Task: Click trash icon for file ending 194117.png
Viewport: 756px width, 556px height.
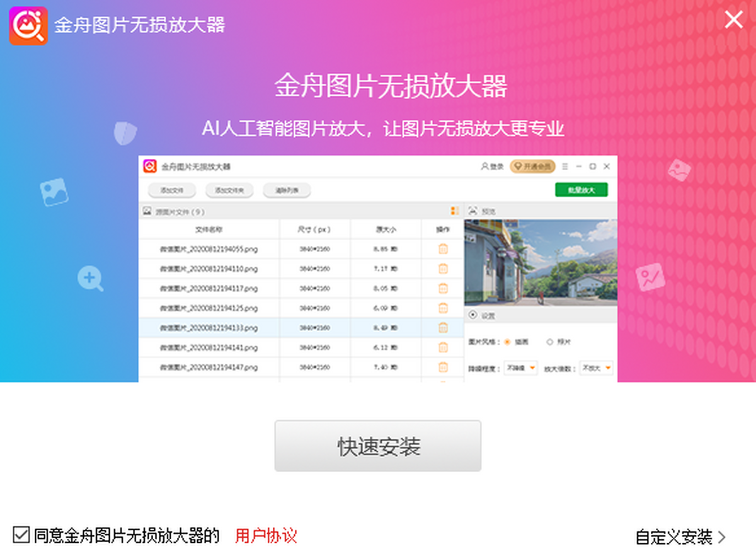Action: [443, 288]
